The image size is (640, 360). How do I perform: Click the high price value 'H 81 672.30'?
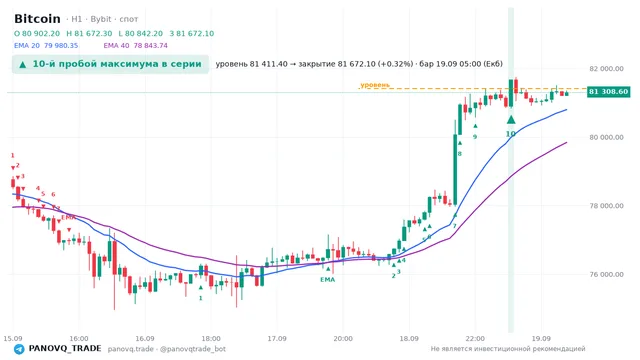[x=89, y=33]
